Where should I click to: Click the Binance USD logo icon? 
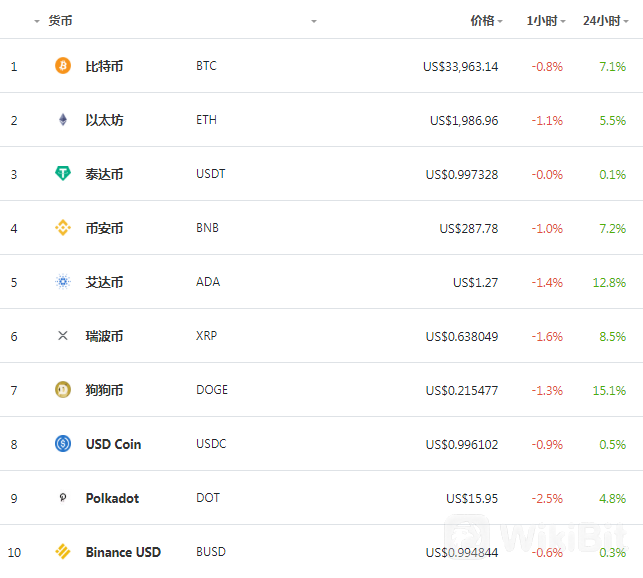[63, 552]
